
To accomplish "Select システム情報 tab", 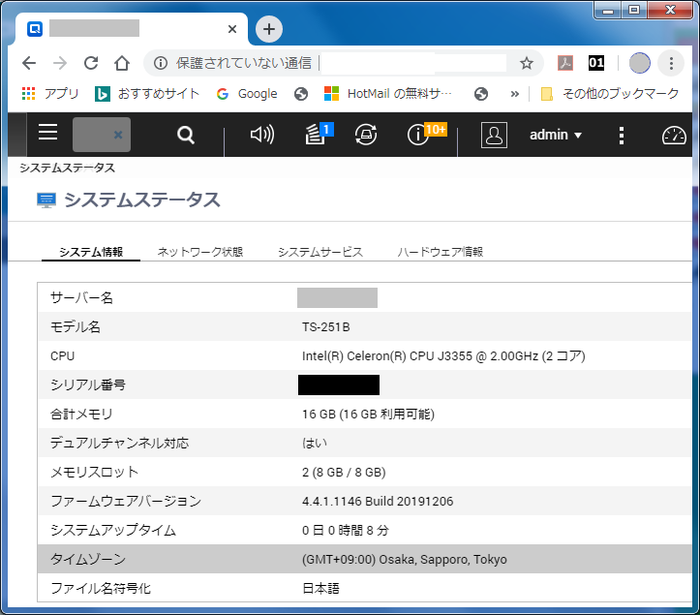I will coord(91,252).
